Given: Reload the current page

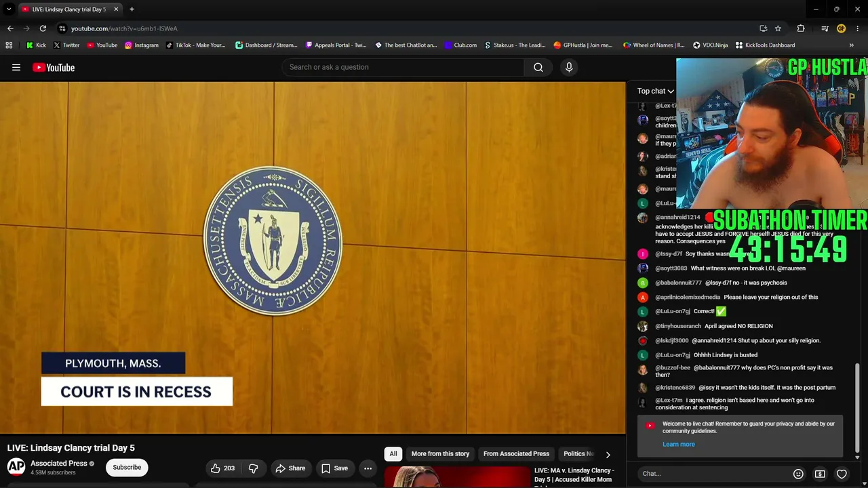Looking at the screenshot, I should click(x=43, y=28).
